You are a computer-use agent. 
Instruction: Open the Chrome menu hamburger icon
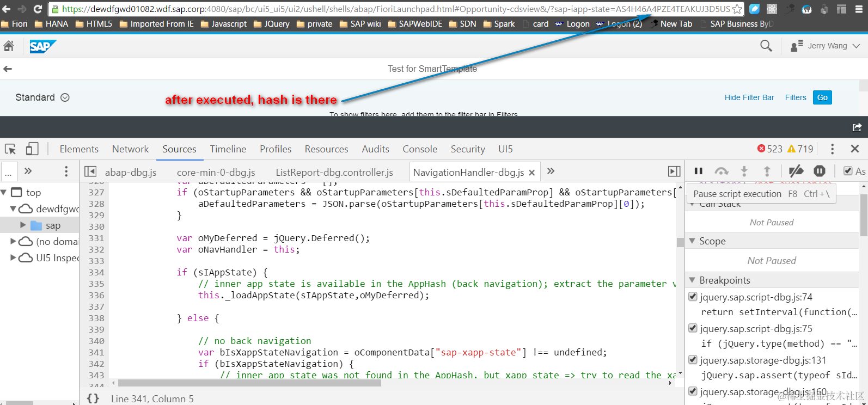coord(859,9)
